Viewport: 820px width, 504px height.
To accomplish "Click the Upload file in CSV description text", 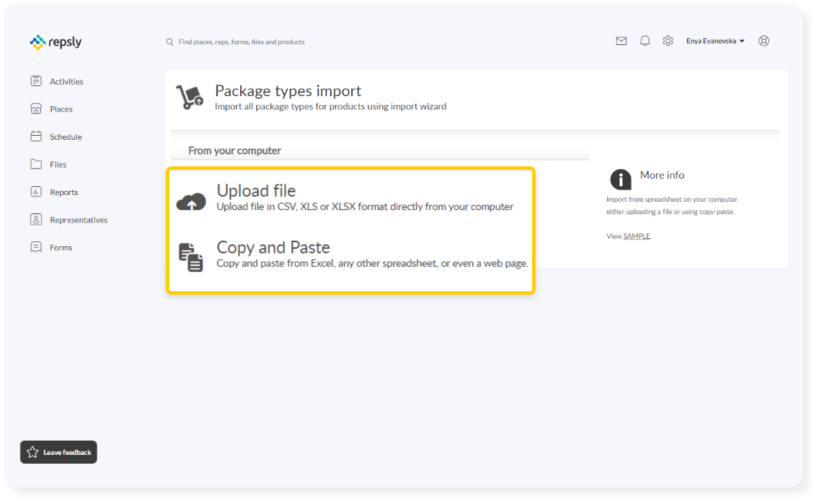I will [x=365, y=207].
